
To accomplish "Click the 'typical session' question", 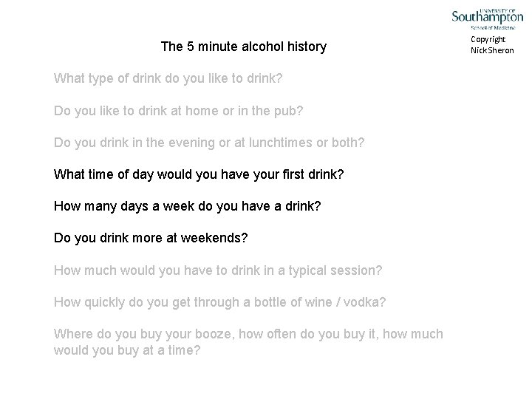I will click(218, 270).
